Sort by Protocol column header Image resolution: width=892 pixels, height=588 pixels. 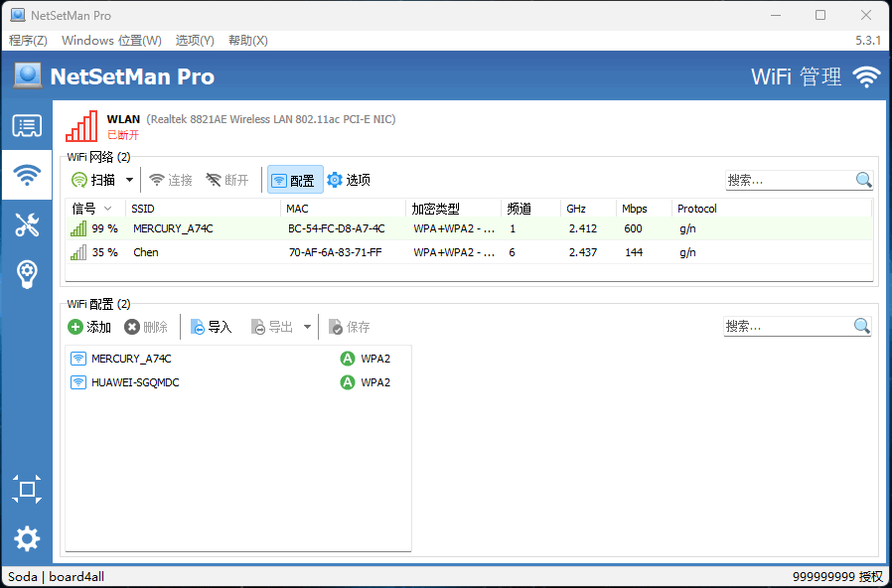coord(772,209)
